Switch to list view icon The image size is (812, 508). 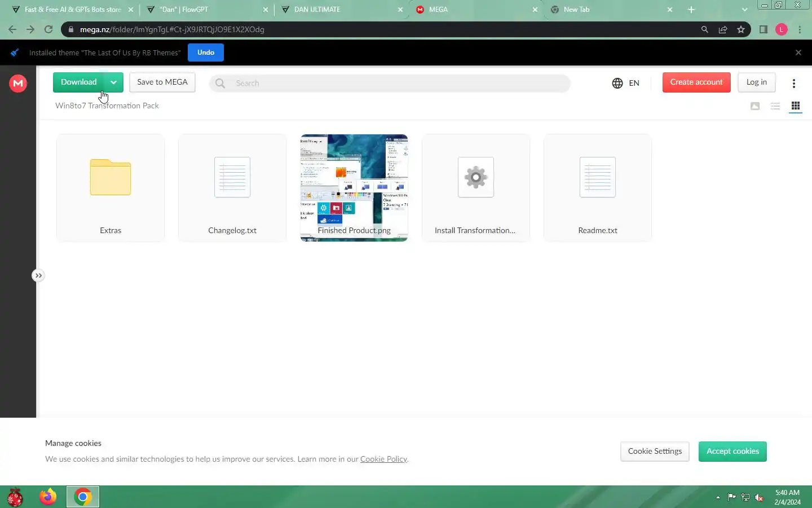pyautogui.click(x=775, y=106)
